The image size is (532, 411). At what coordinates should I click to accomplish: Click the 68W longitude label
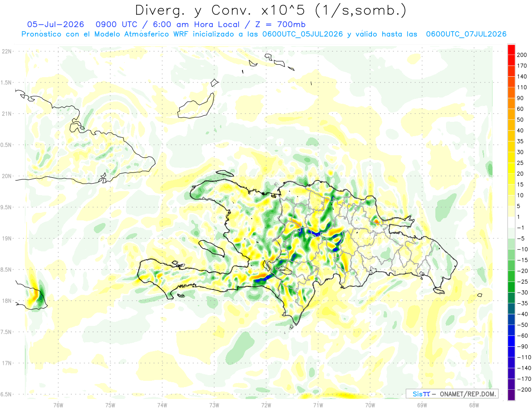tap(474, 404)
